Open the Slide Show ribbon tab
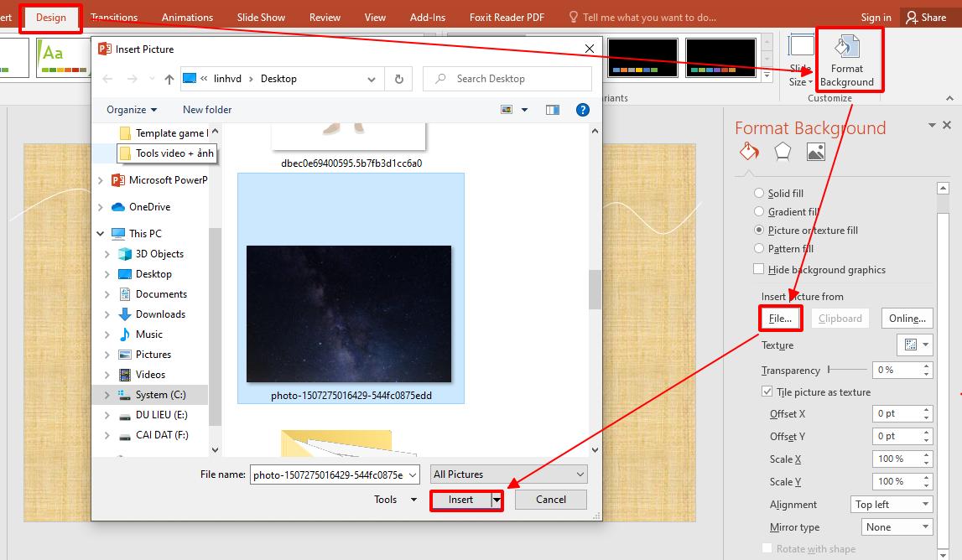This screenshot has height=560, width=962. (x=260, y=17)
